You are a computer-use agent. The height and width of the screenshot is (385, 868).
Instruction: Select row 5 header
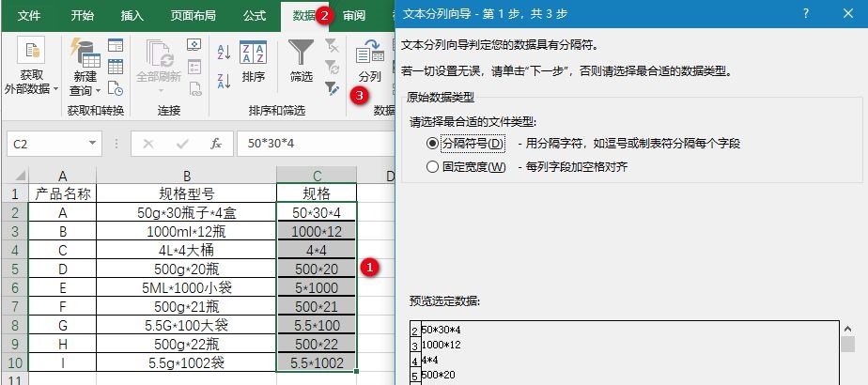[x=14, y=269]
